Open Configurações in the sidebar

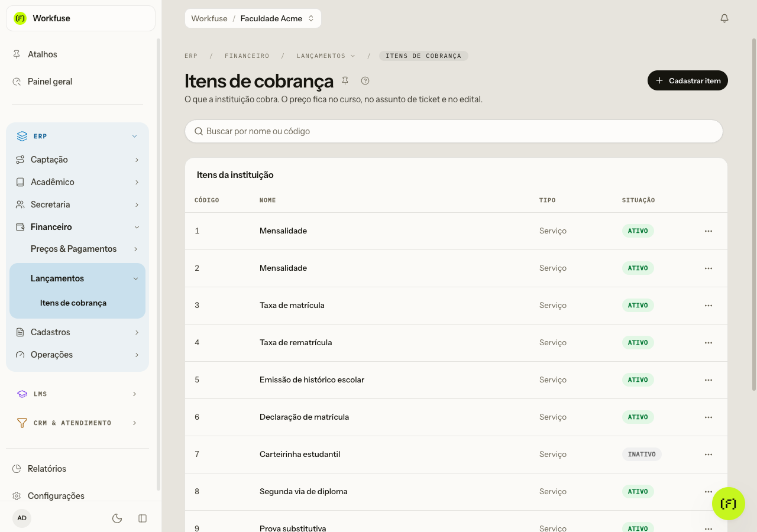point(77,496)
